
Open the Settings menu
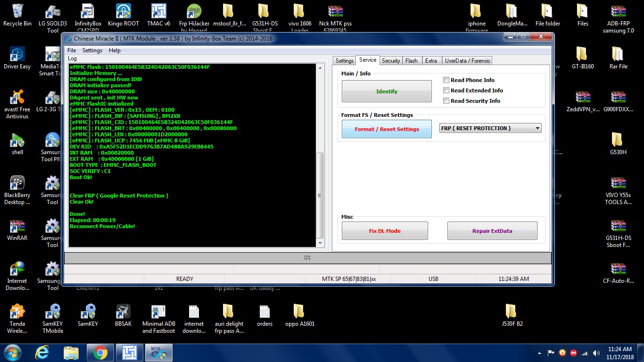coord(92,50)
